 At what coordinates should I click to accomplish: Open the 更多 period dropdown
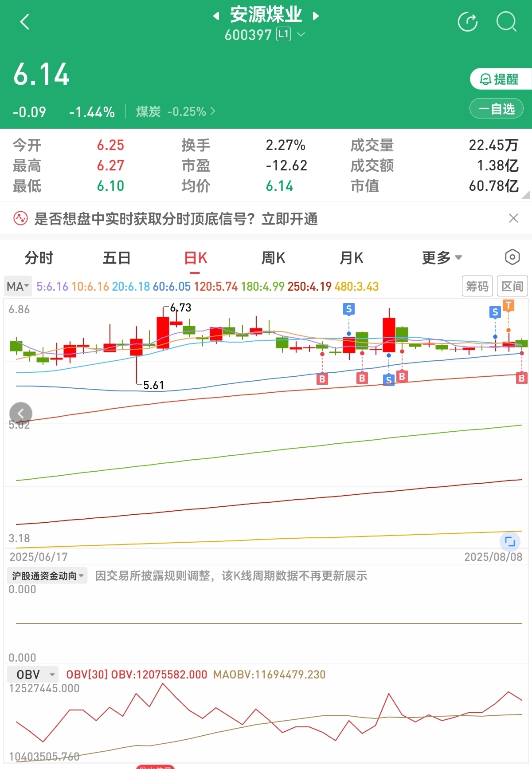(x=442, y=257)
